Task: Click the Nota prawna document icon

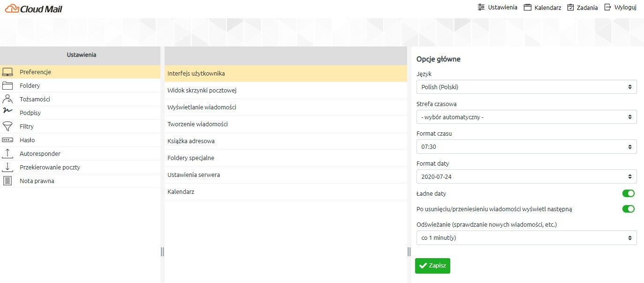Action: (x=8, y=181)
